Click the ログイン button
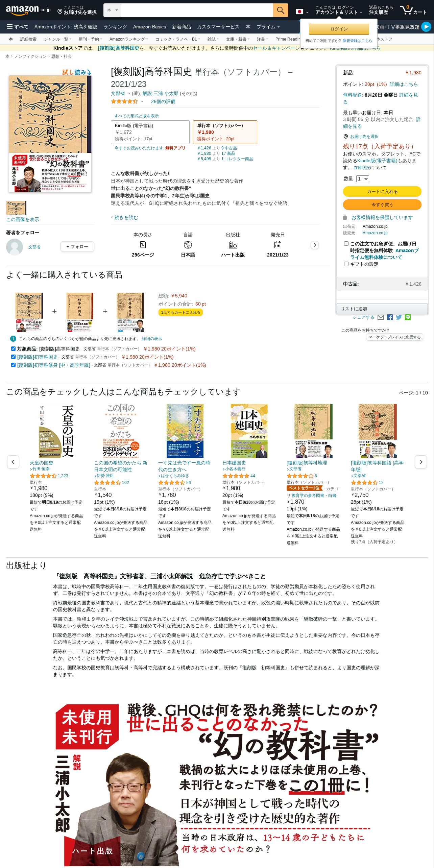 [x=339, y=29]
